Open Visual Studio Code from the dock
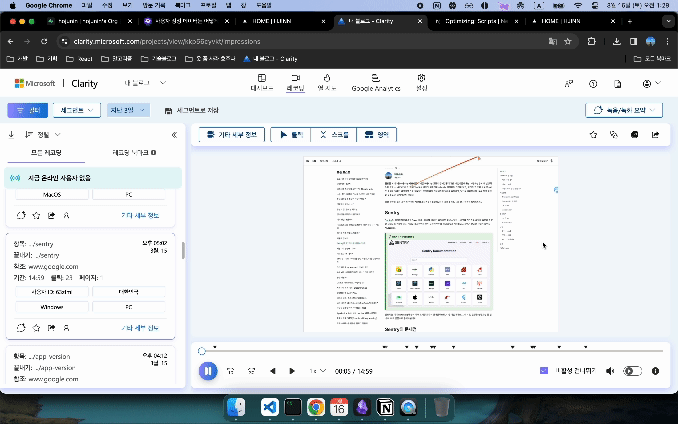 270,407
